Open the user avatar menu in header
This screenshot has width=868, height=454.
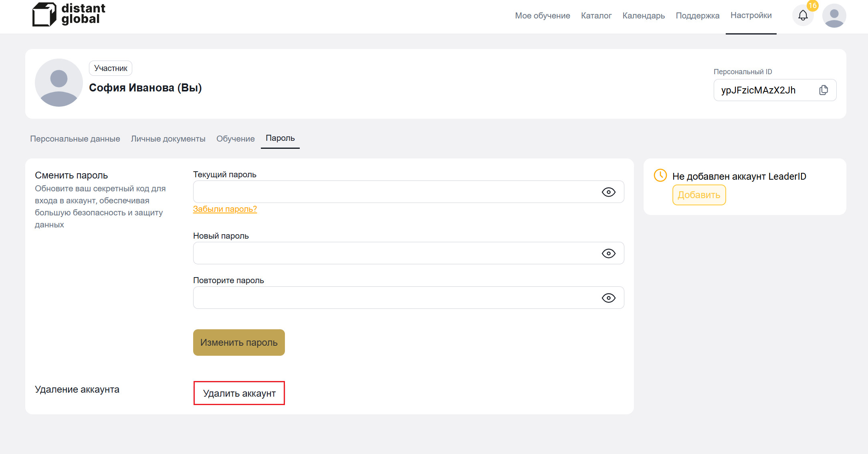pyautogui.click(x=834, y=16)
